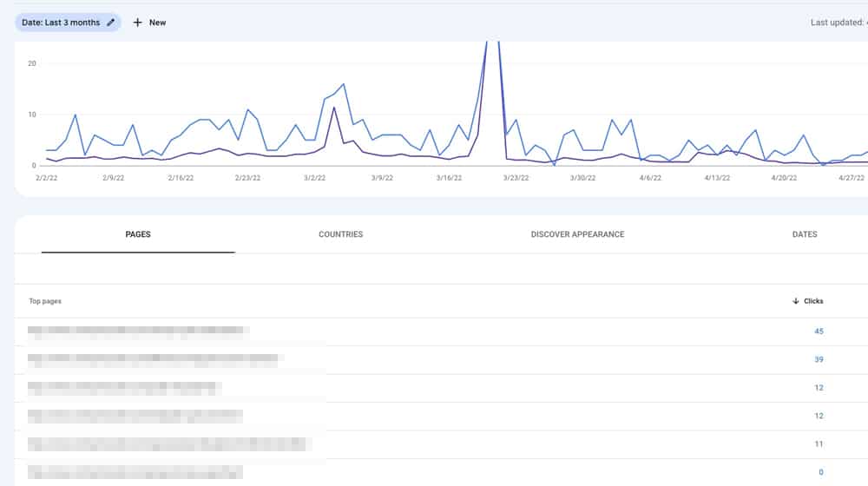Sort by the Clicks column header

tap(813, 301)
